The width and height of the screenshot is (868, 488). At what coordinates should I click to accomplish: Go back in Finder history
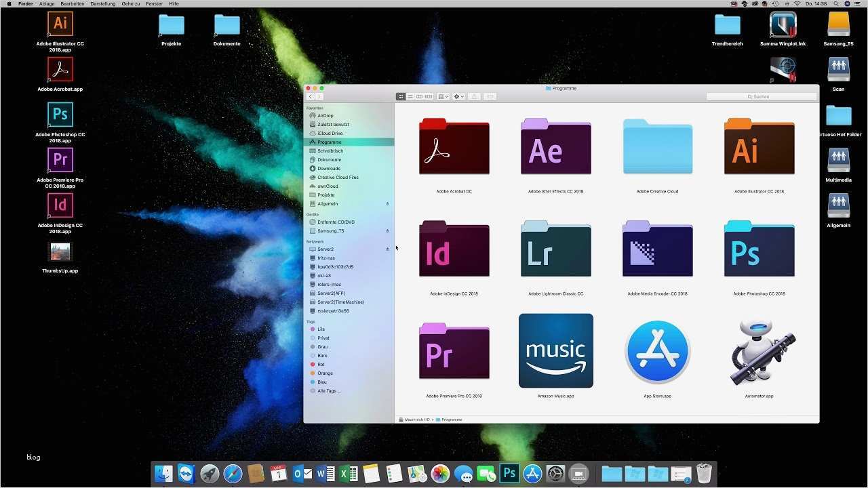coord(311,97)
